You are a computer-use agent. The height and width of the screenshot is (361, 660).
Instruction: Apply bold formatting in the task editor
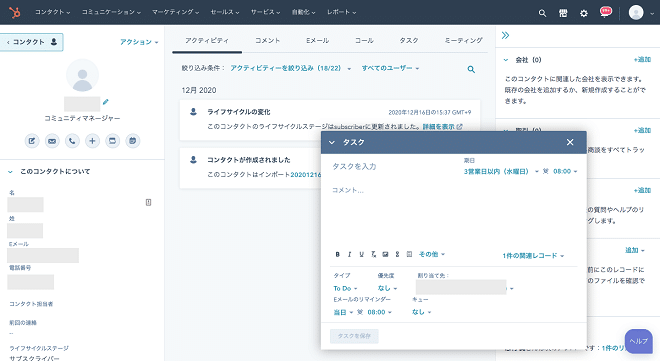click(x=337, y=254)
